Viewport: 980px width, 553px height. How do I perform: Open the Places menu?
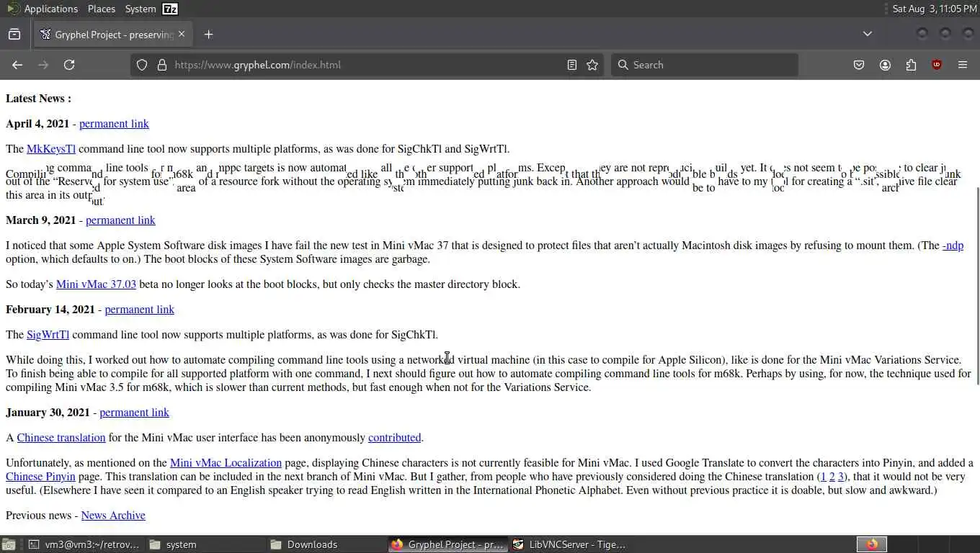coord(102,9)
